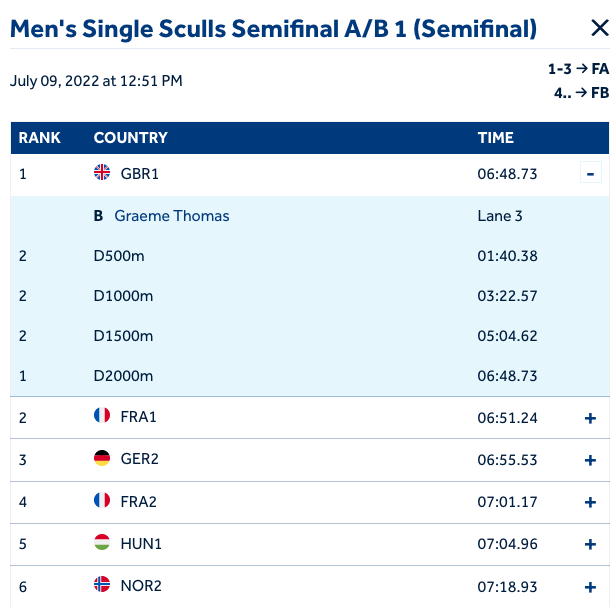Collapse the GBR1 result details
616x607 pixels.
click(590, 174)
